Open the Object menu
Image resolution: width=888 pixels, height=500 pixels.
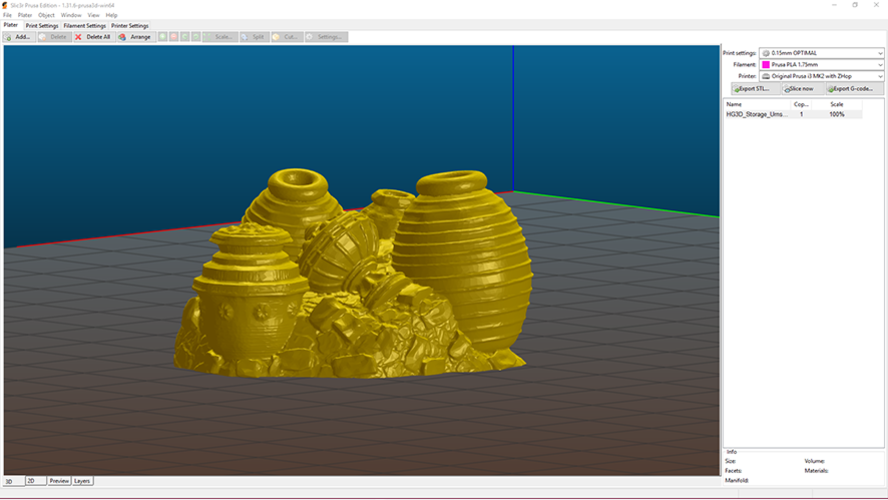(46, 15)
